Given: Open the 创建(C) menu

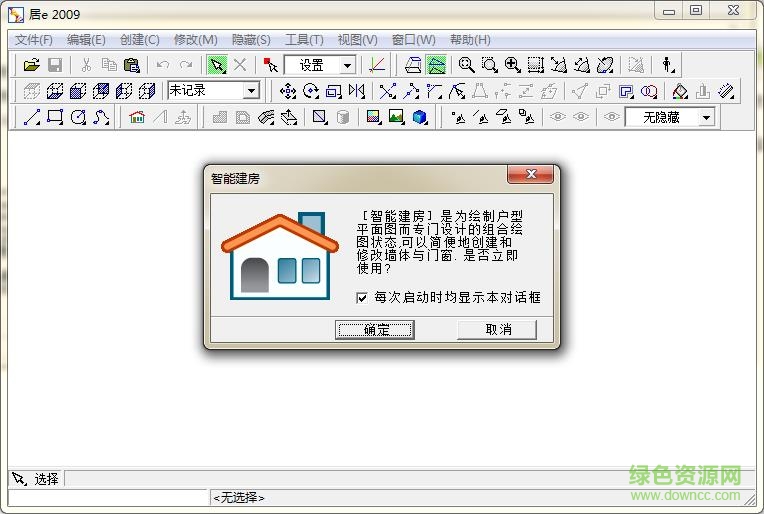Looking at the screenshot, I should click(139, 39).
